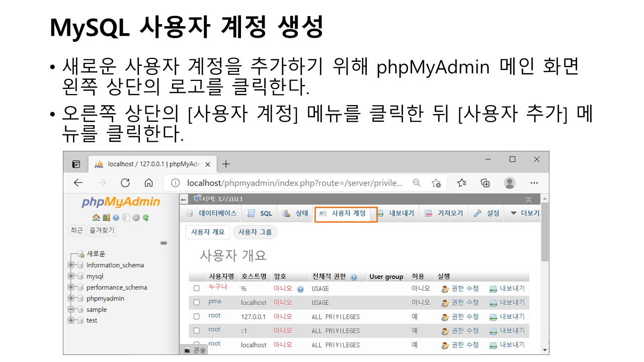The image size is (644, 362).
Task: Click the chain link icon in navigation panel
Action: 164,243
